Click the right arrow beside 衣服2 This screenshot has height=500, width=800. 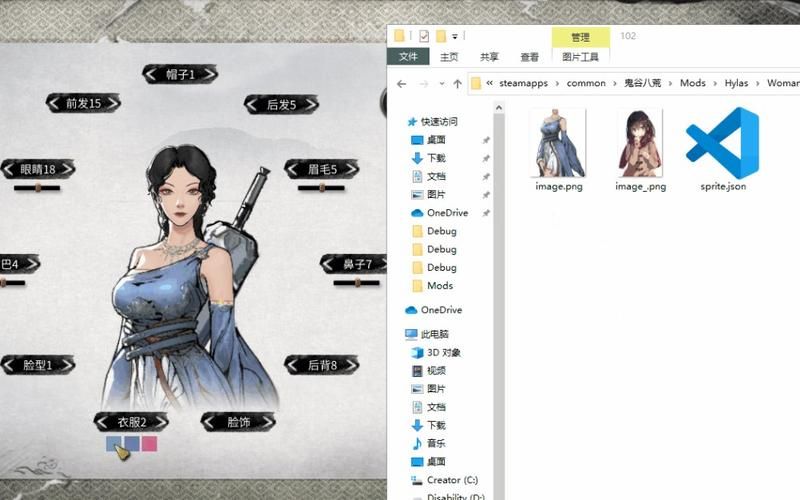[160, 422]
